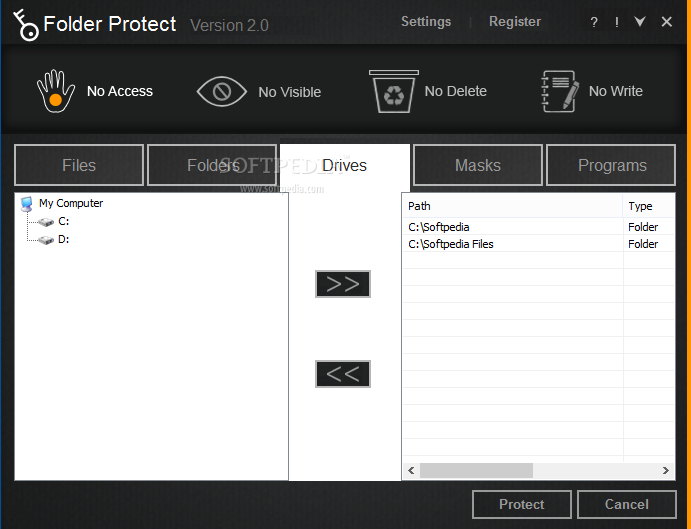The height and width of the screenshot is (529, 691).
Task: Click the exclamation mark about icon
Action: (x=617, y=22)
